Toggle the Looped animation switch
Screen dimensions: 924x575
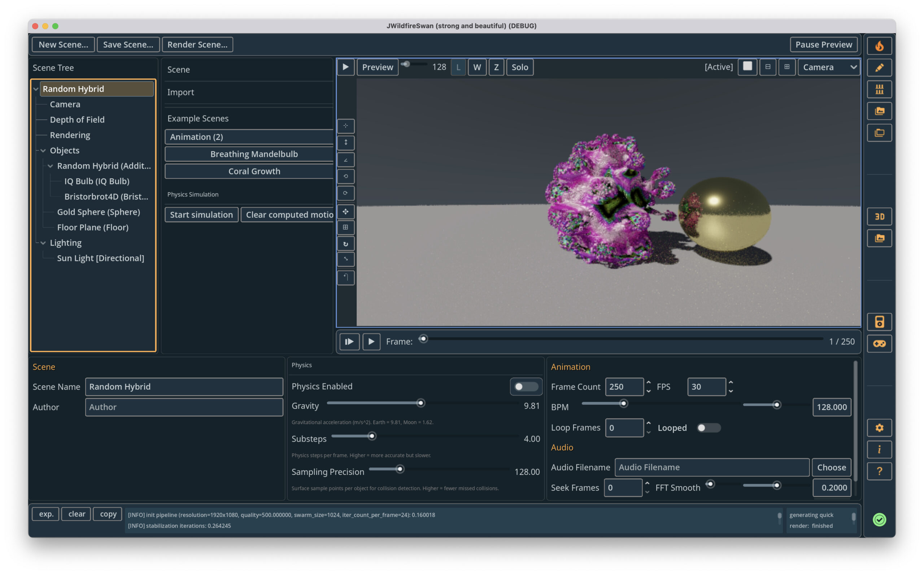[708, 427]
